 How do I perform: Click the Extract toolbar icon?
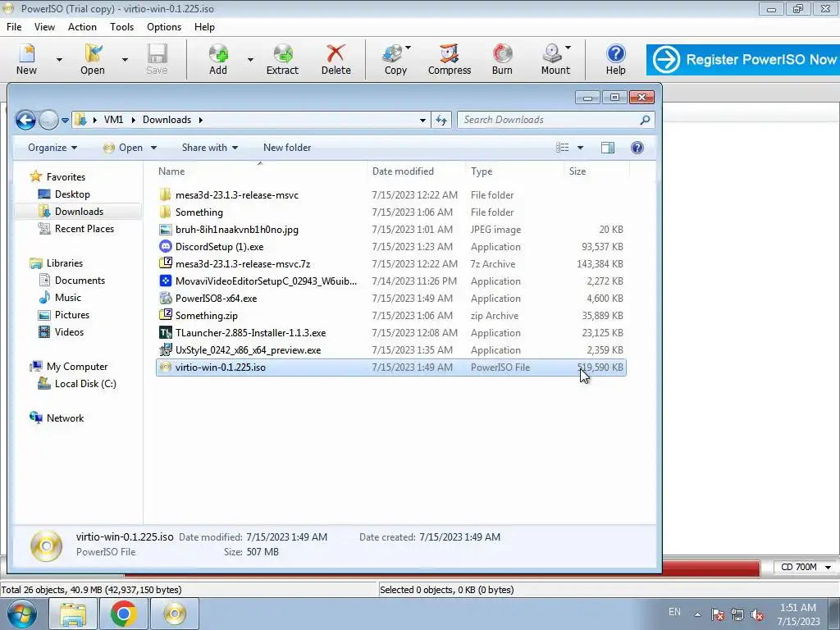[282, 59]
